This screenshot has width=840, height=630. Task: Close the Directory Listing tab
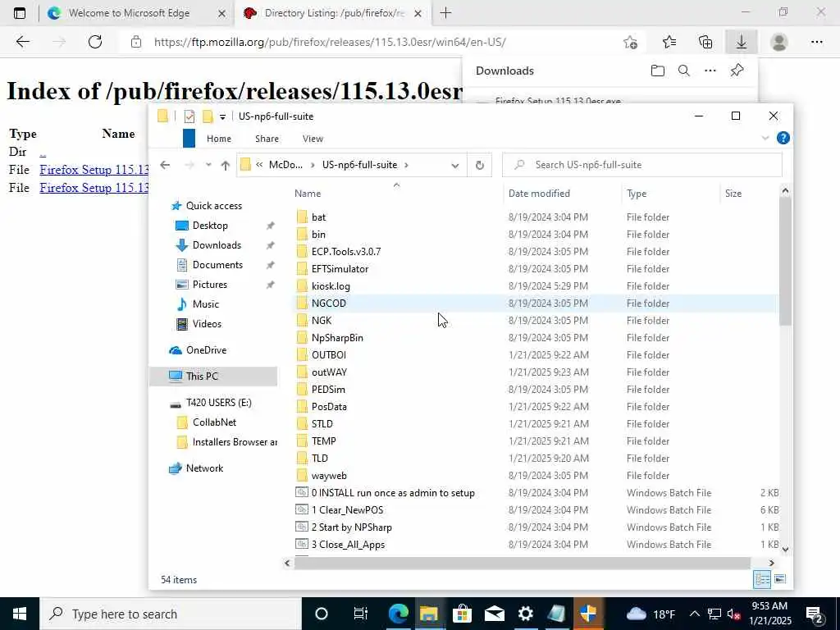[418, 13]
